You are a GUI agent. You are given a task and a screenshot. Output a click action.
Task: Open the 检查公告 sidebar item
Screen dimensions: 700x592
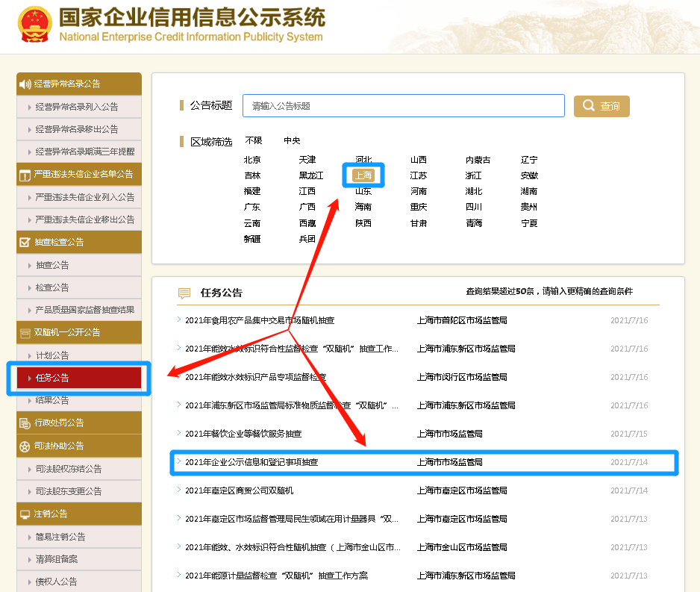(79, 287)
